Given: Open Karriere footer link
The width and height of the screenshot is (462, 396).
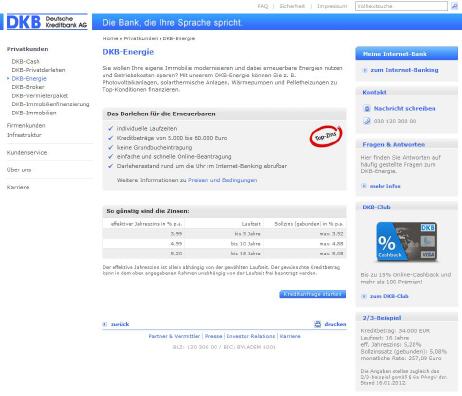Looking at the screenshot, I should click(x=290, y=336).
